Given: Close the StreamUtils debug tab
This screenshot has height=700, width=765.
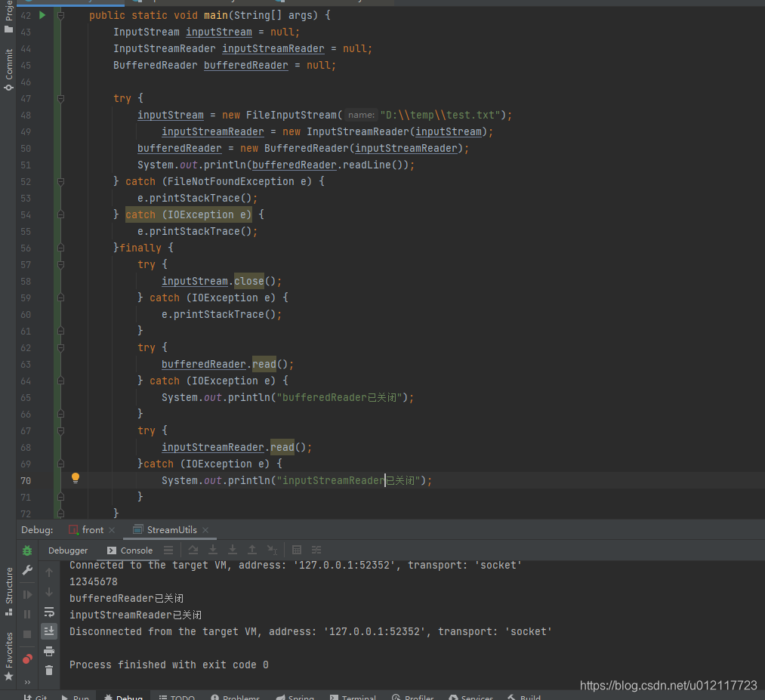Looking at the screenshot, I should click(x=205, y=530).
